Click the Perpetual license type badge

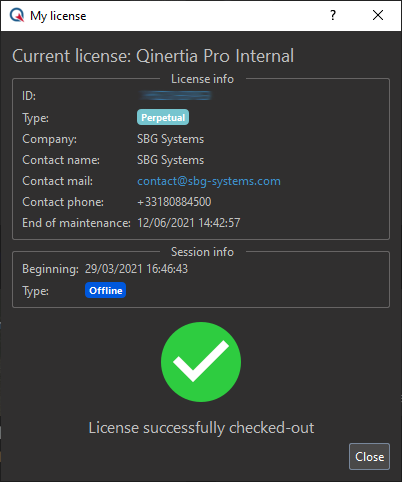(x=163, y=117)
